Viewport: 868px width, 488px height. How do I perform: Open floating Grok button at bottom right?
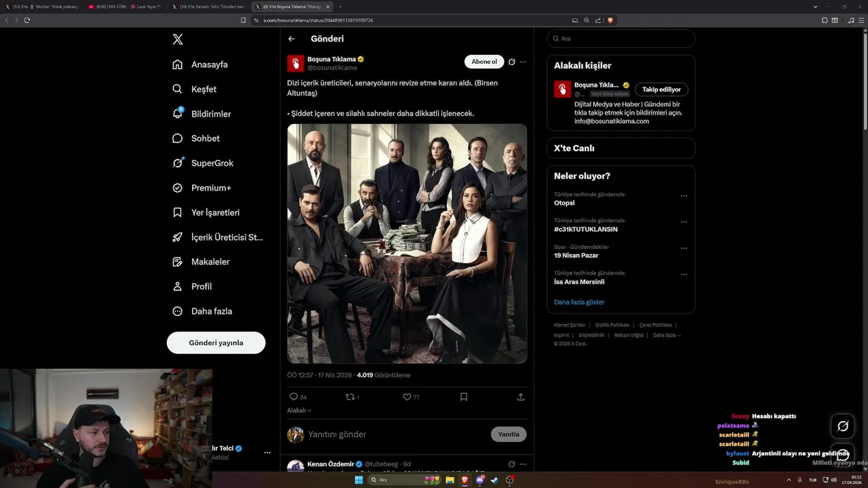pyautogui.click(x=843, y=426)
